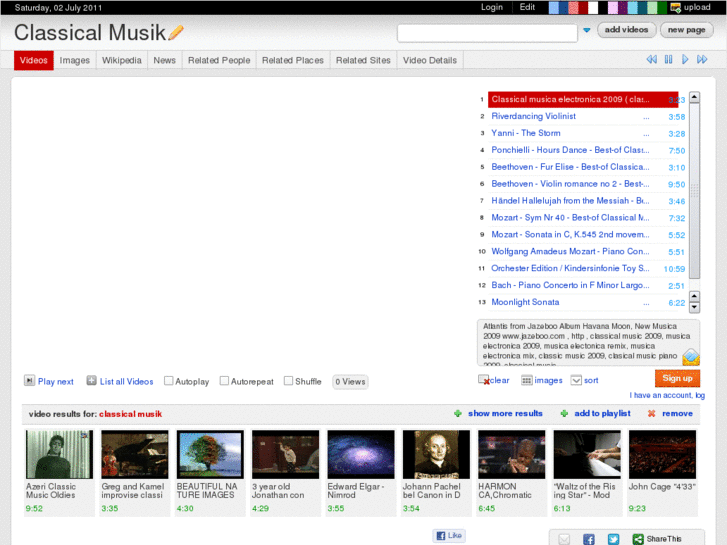Click green plus beside add to playlist
Viewport: 727px width, 545px height.
click(564, 413)
